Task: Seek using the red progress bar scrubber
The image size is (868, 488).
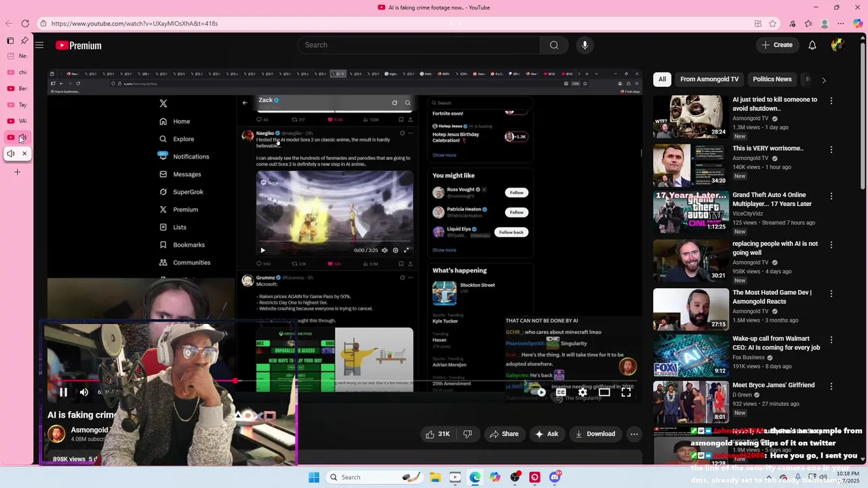Action: (235, 380)
